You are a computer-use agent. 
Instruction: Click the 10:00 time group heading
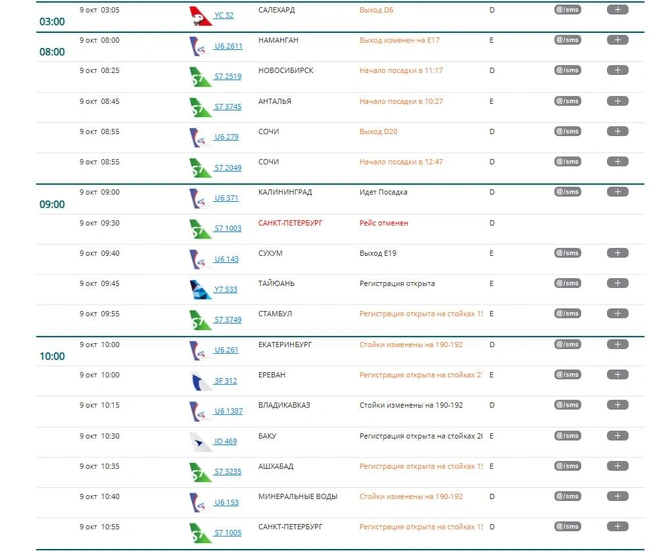pyautogui.click(x=52, y=356)
